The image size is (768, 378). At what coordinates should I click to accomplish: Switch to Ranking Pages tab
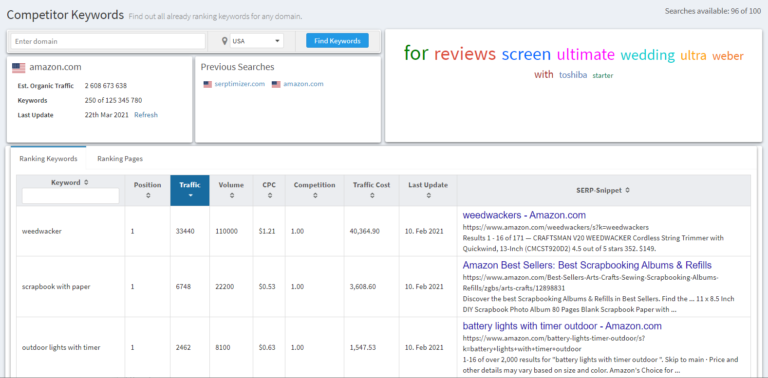(x=120, y=159)
